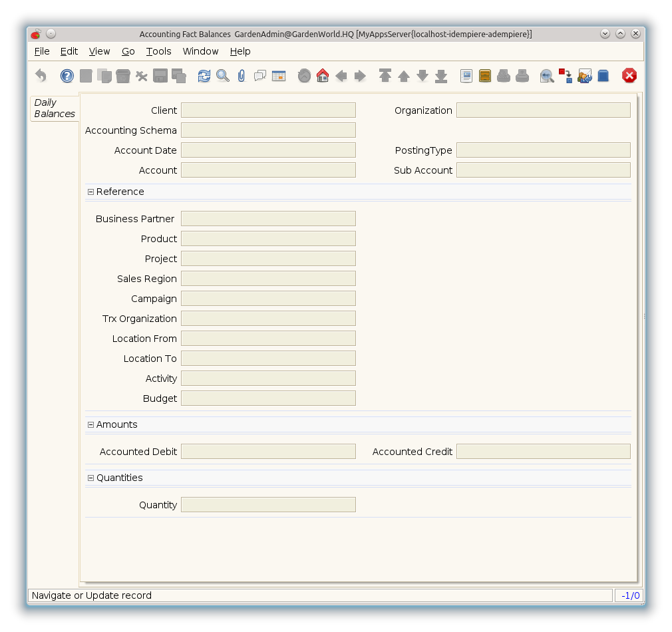Viewport: 672px width, 632px height.
Task: Go to the last record arrow icon
Action: (441, 76)
